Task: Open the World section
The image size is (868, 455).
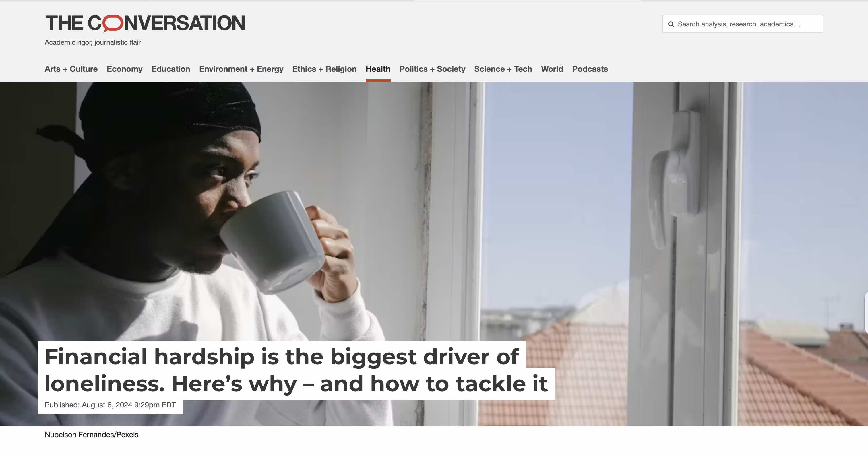Action: (552, 69)
